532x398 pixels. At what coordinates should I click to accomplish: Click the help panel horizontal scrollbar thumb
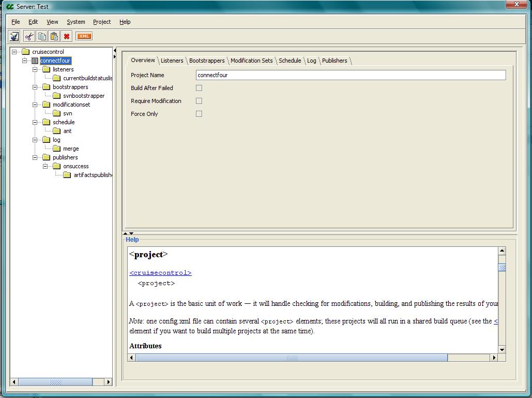292,358
